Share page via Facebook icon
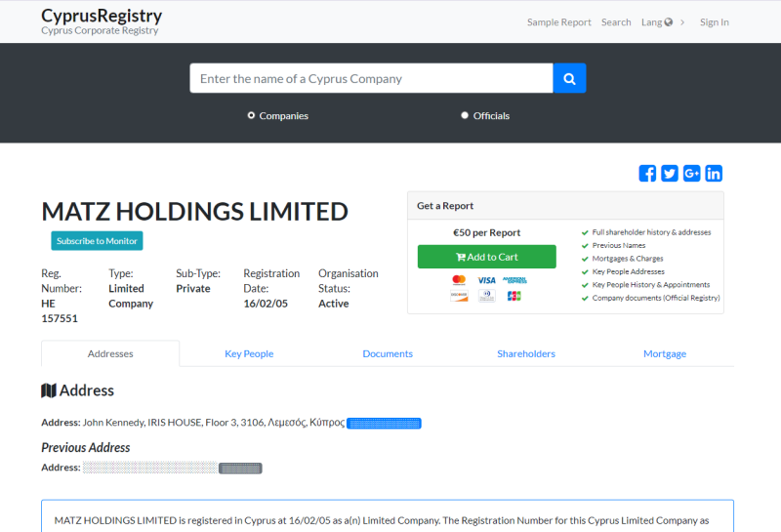The image size is (781, 532). [647, 174]
